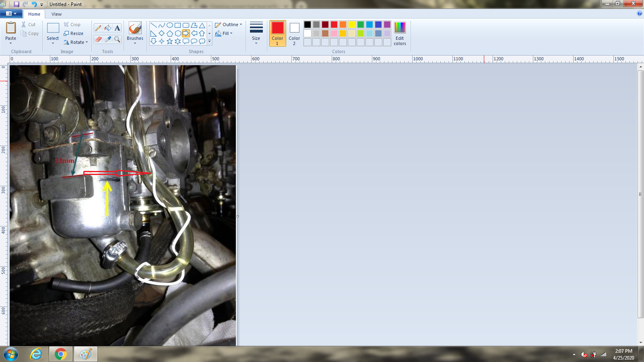Choose the five-point star shape

coord(169,41)
